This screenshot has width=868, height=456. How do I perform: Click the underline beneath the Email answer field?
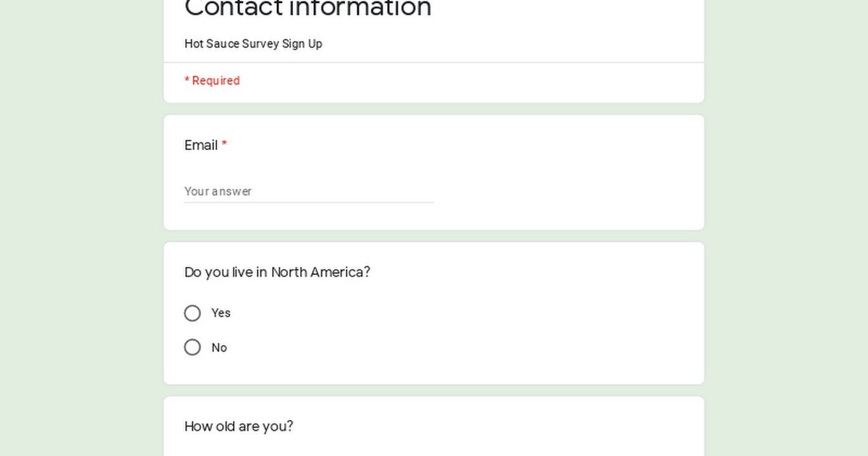coord(308,203)
